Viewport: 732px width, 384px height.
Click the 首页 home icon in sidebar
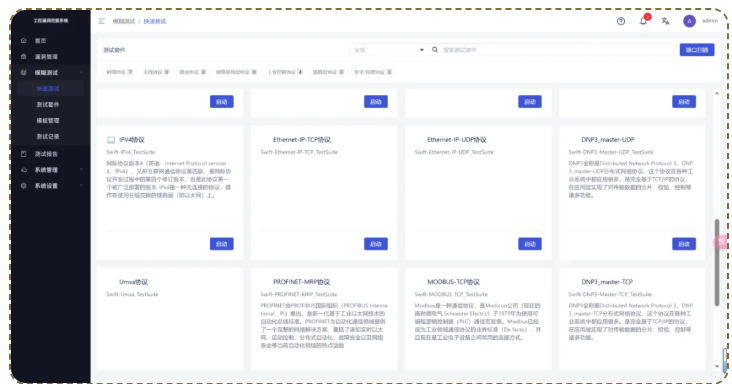pyautogui.click(x=24, y=41)
